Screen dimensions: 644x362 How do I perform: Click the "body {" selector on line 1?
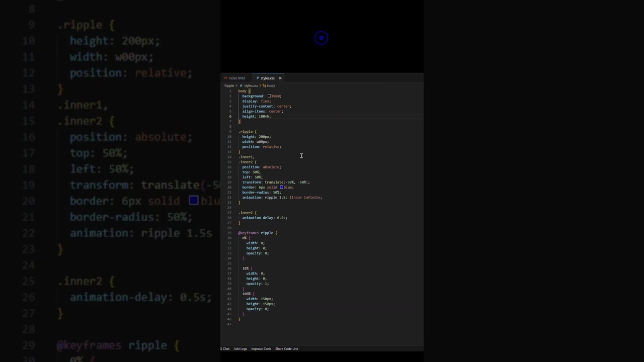(244, 91)
